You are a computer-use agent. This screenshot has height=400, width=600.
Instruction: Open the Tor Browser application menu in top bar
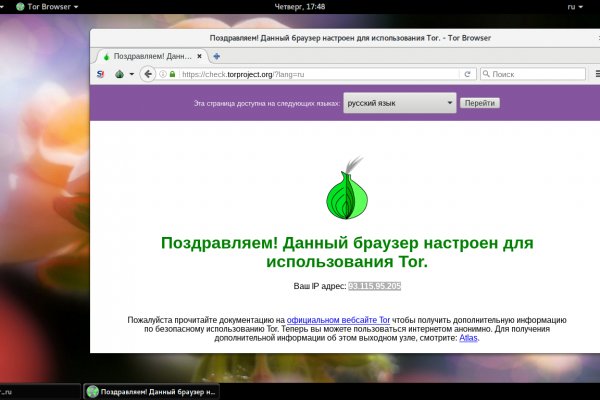(48, 7)
